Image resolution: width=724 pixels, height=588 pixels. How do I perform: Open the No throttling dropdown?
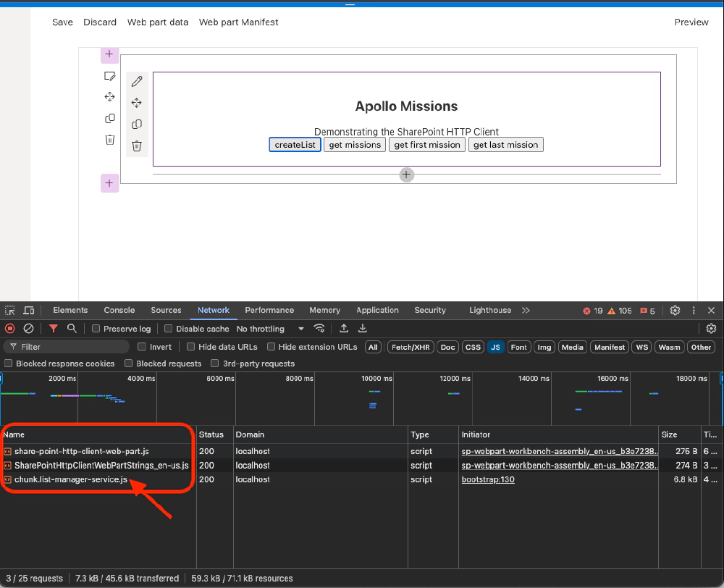coord(270,329)
